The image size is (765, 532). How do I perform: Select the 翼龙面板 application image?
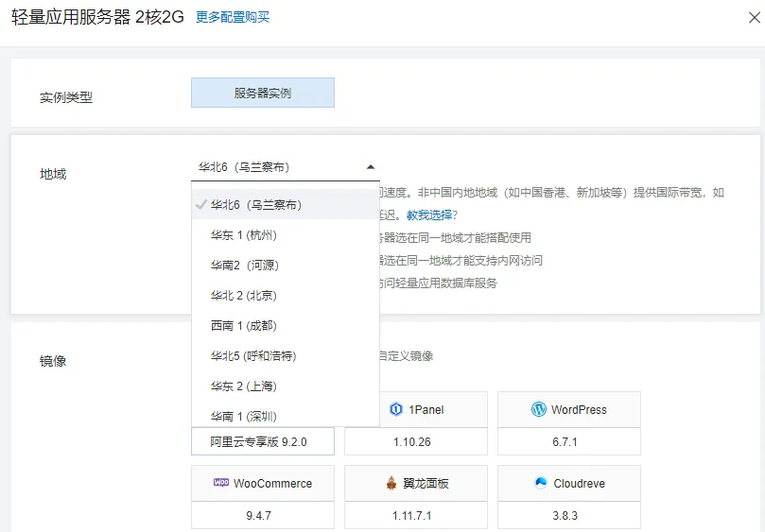[416, 483]
